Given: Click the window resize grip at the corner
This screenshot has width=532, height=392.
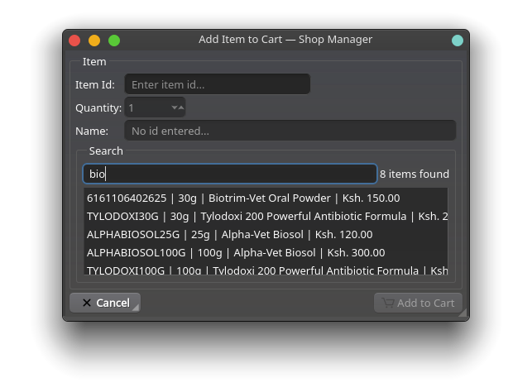Looking at the screenshot, I should tap(463, 313).
